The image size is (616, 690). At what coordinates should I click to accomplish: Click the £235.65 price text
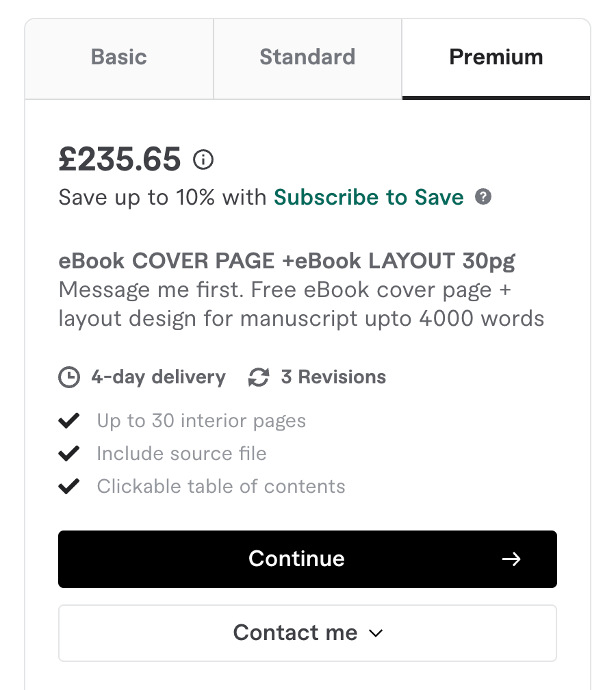pos(120,159)
